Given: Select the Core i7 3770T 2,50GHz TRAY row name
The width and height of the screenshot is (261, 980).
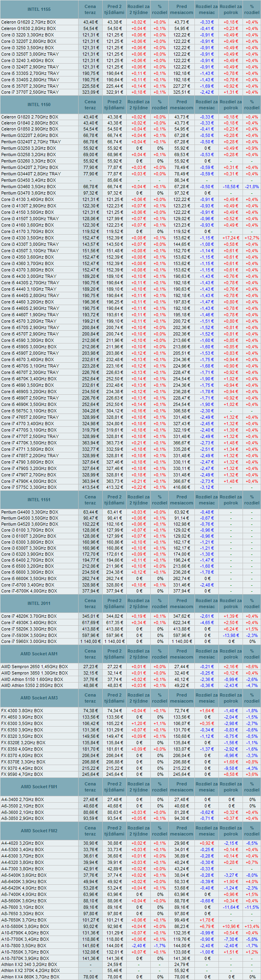Looking at the screenshot, I should pyautogui.click(x=30, y=92).
